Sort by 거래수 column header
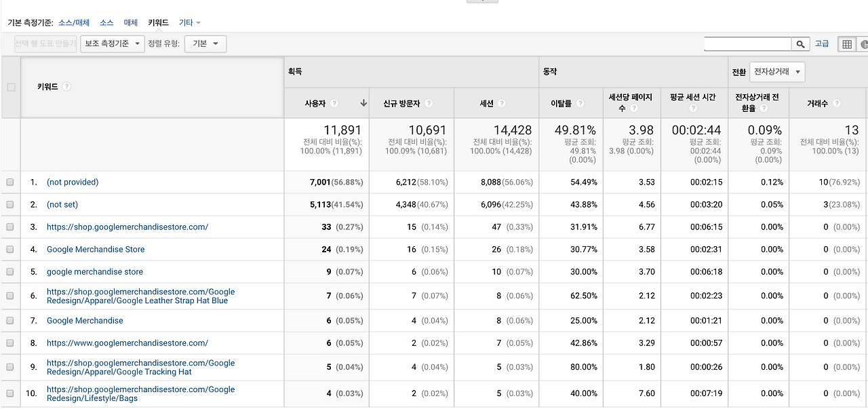 [x=818, y=104]
